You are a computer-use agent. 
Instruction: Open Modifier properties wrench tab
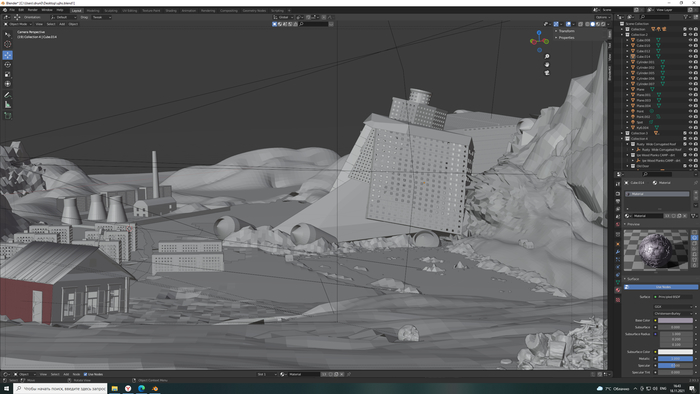(x=618, y=252)
